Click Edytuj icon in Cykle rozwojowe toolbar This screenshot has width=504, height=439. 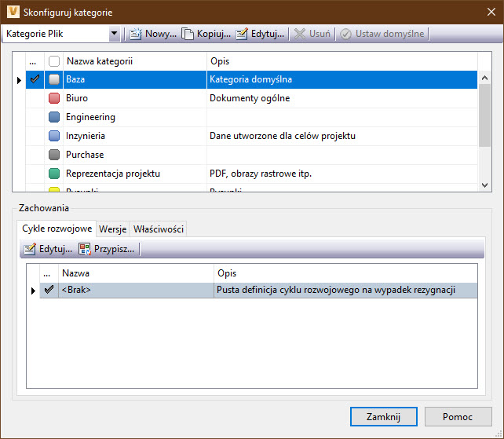30,249
